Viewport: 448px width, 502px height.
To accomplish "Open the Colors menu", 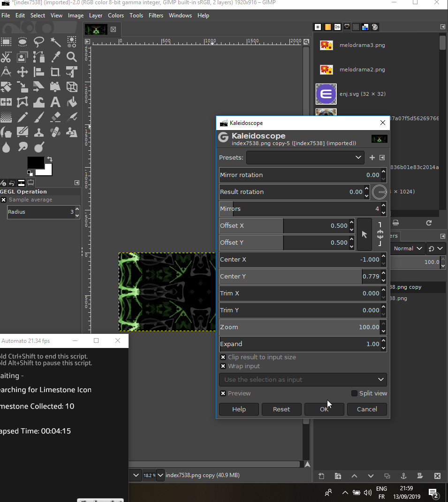I will tap(116, 15).
